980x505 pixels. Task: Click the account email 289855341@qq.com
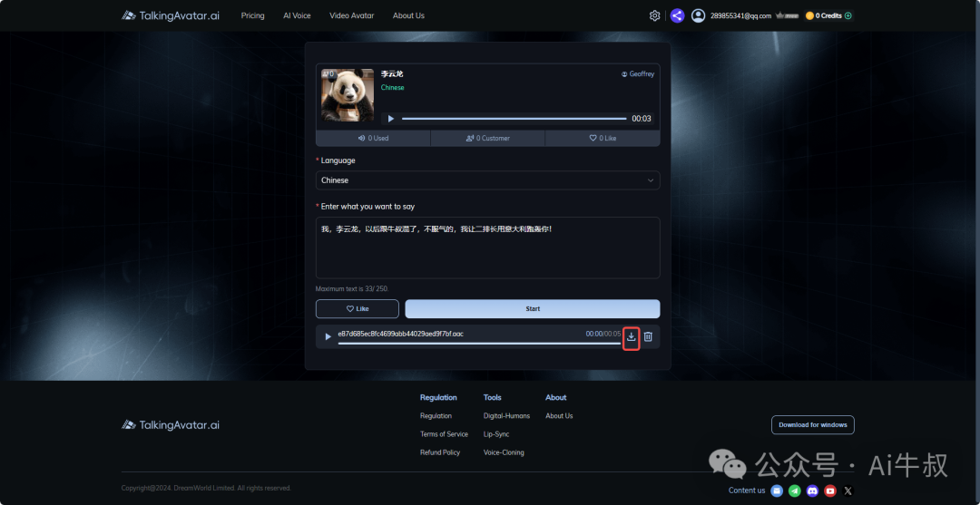740,16
